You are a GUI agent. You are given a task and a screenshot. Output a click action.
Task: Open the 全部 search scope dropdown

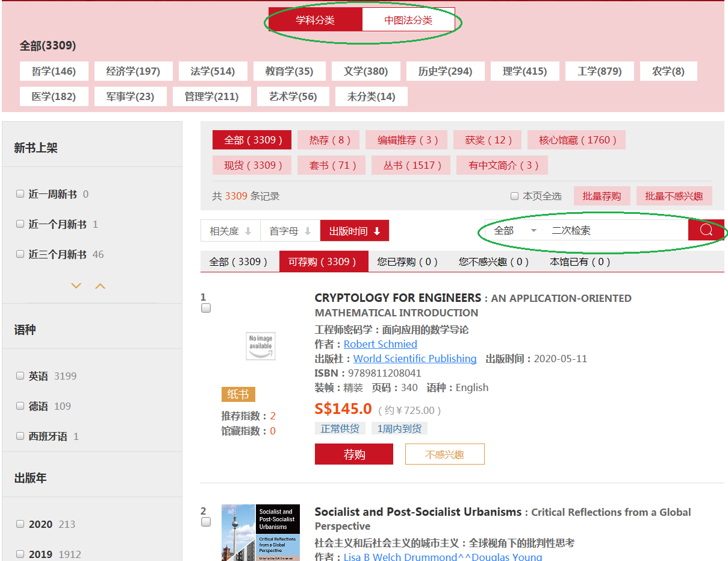click(515, 231)
